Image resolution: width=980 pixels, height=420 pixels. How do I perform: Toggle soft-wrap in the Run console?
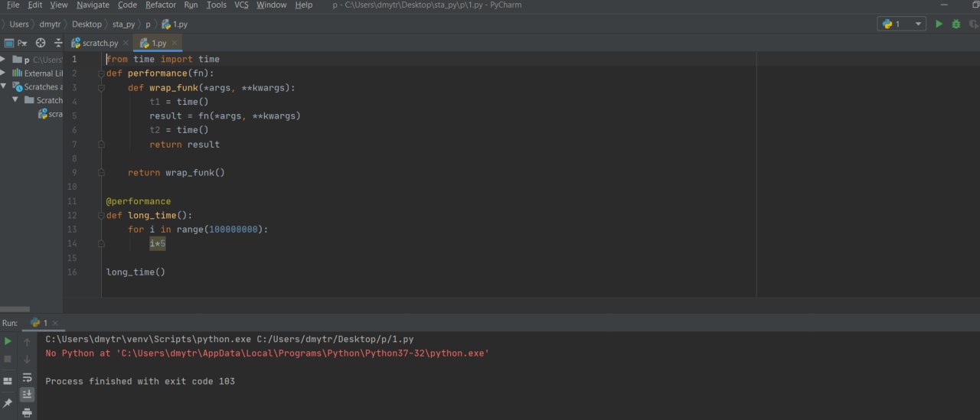click(28, 377)
